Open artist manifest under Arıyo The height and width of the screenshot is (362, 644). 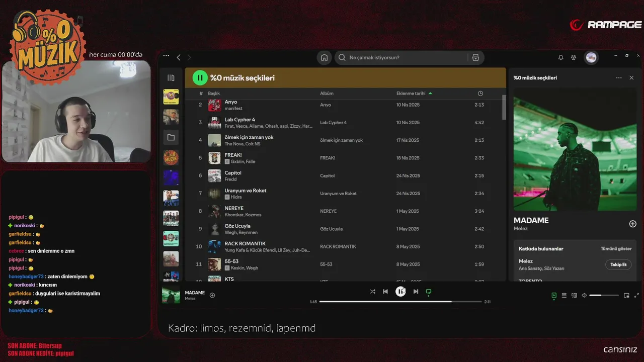coord(233,109)
